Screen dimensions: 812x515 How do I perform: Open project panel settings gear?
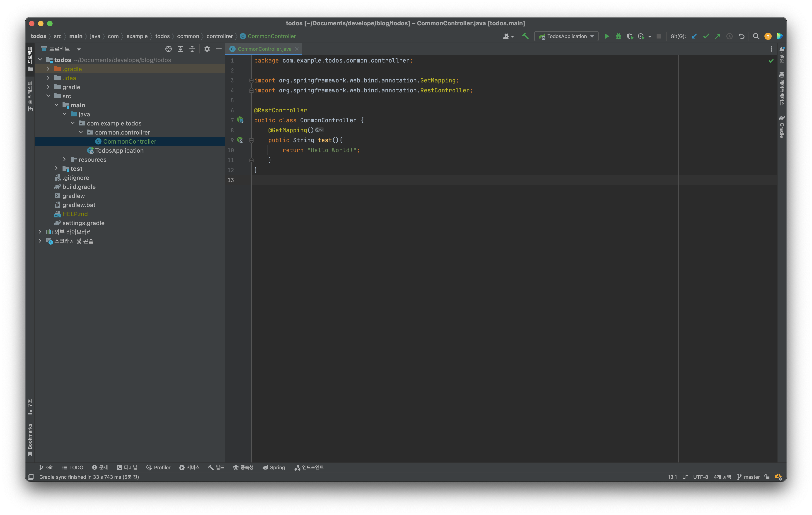(207, 49)
